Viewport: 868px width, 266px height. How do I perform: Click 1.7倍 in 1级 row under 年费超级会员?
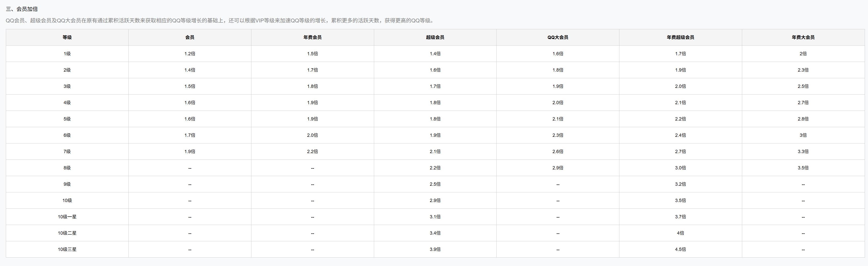pos(680,54)
